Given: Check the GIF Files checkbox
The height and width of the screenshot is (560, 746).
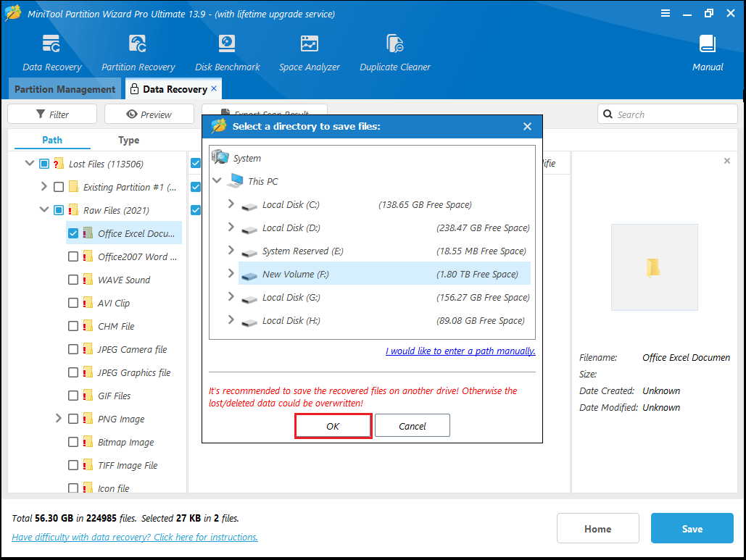Looking at the screenshot, I should (x=73, y=396).
